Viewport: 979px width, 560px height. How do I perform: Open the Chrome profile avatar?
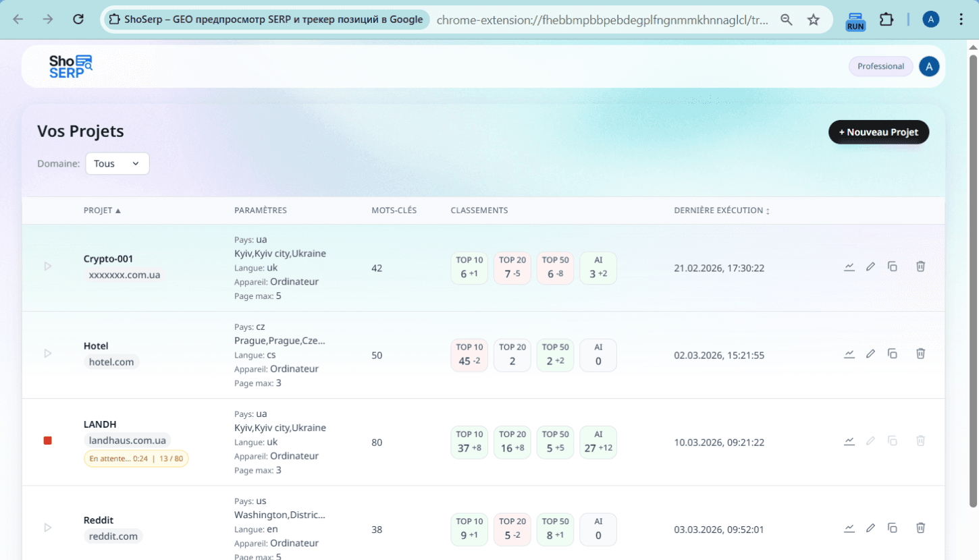click(x=931, y=20)
